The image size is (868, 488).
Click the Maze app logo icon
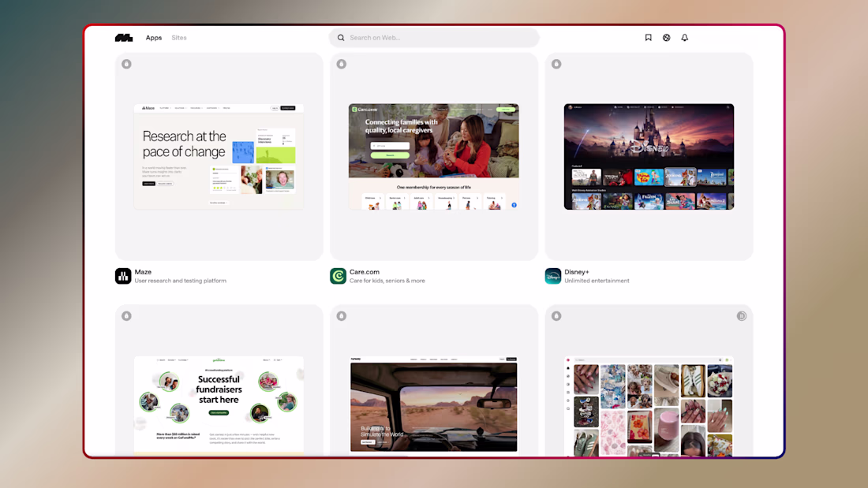[123, 276]
